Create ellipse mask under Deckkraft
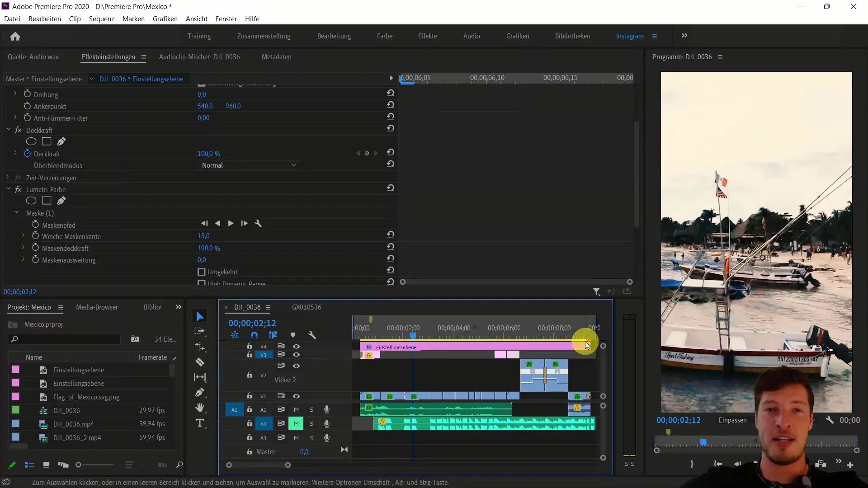Viewport: 868px width, 488px height. pyautogui.click(x=31, y=141)
